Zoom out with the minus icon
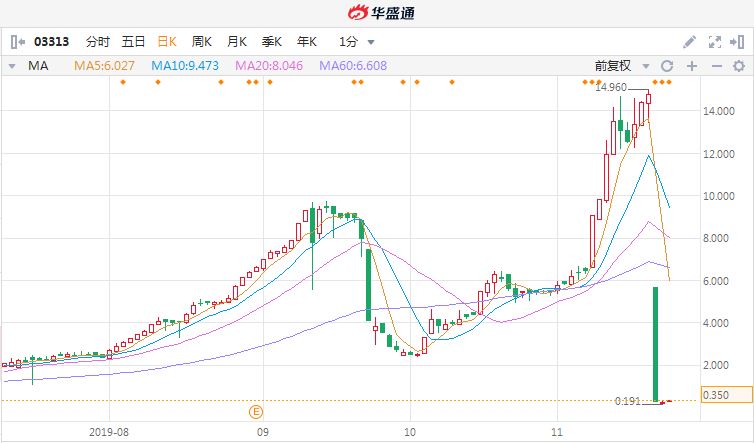 tap(716, 66)
